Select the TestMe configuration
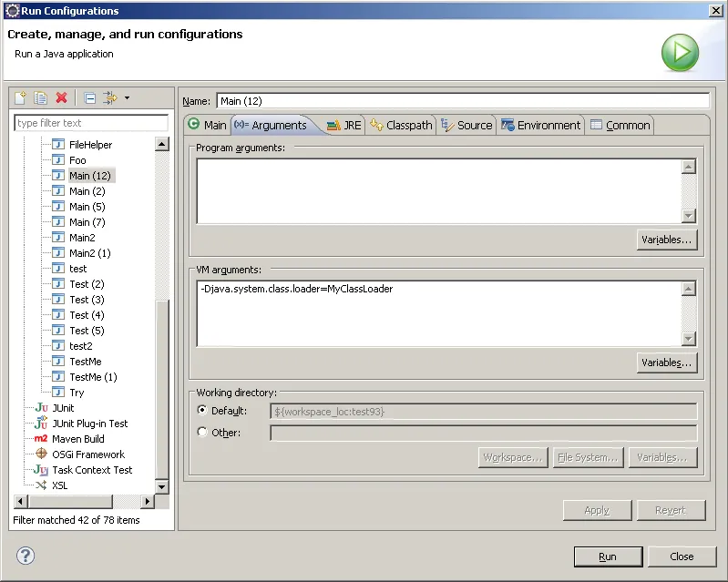The image size is (728, 582). tap(86, 362)
